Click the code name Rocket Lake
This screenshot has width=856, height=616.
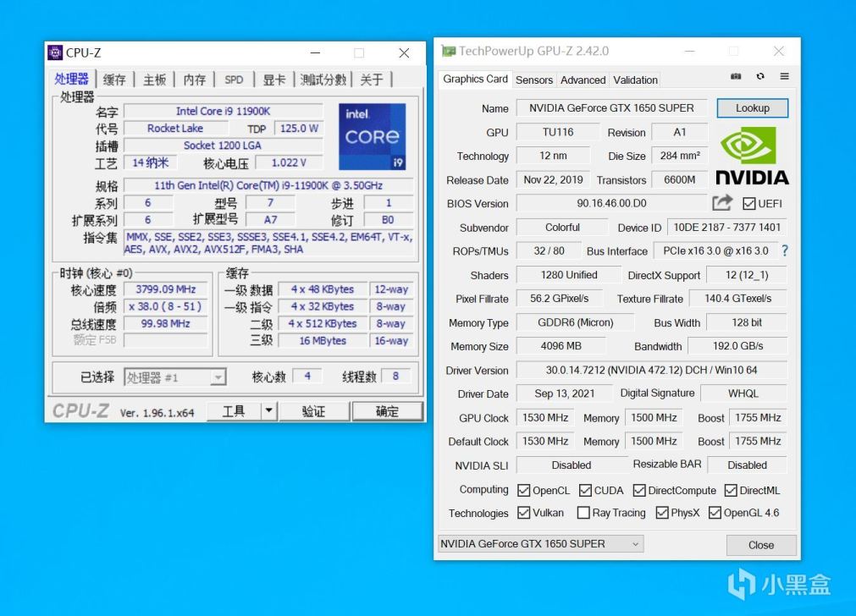[175, 129]
